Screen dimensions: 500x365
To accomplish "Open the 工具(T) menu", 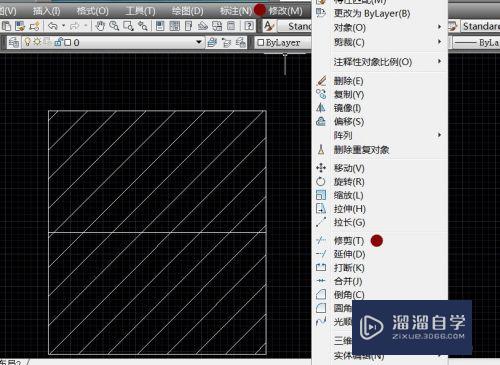I will tap(140, 11).
